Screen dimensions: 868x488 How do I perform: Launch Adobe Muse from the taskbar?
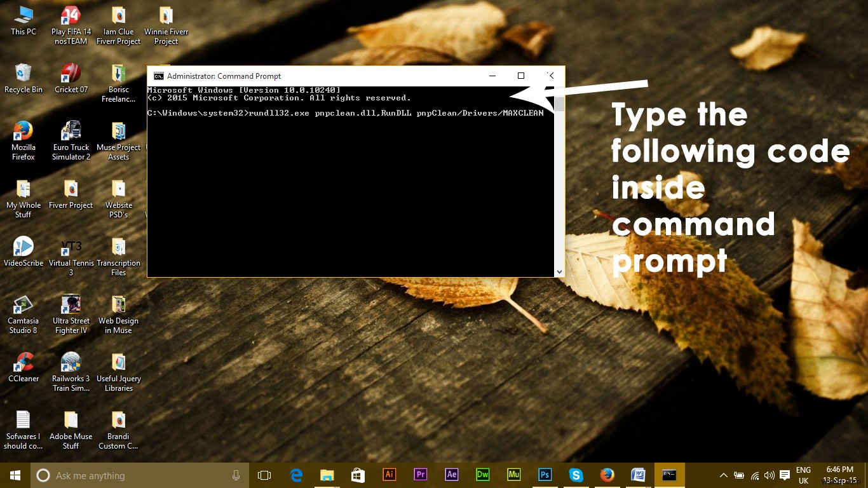tap(513, 475)
